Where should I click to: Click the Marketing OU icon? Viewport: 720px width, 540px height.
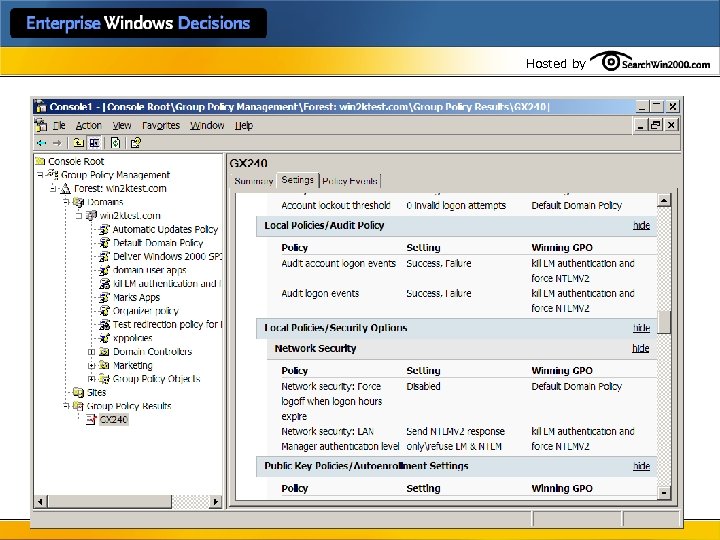pyautogui.click(x=104, y=365)
